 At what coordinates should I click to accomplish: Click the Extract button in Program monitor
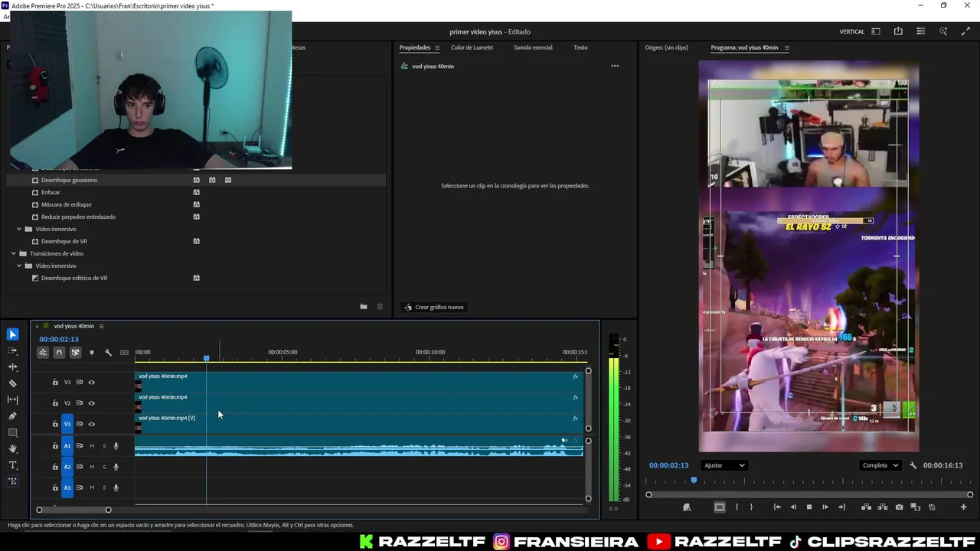(x=883, y=507)
